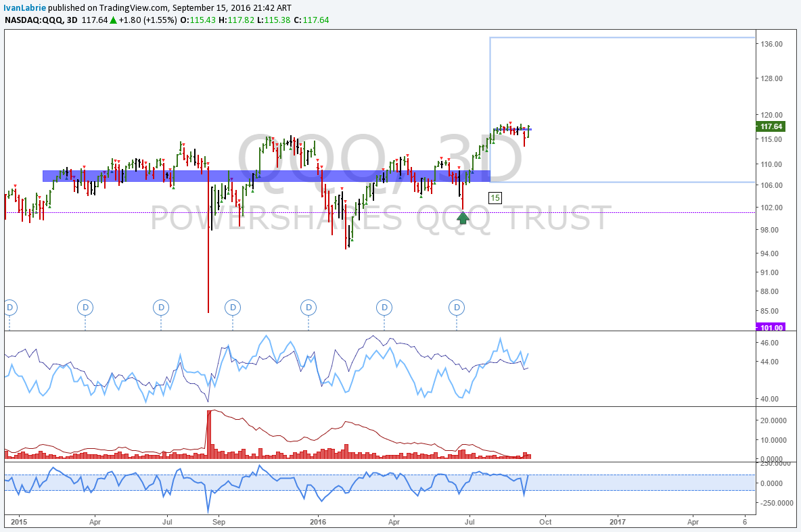This screenshot has width=801, height=532.
Task: Select the dividend marker above the 2016 label
Action: click(308, 308)
